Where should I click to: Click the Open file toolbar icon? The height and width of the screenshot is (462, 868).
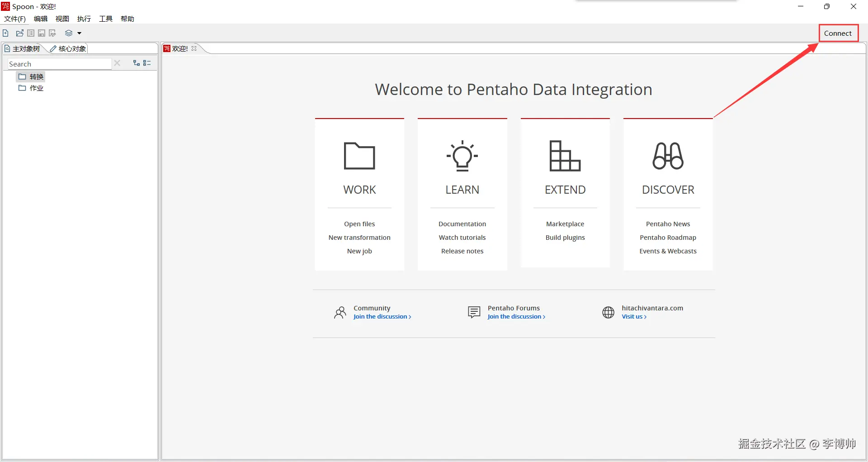tap(19, 33)
